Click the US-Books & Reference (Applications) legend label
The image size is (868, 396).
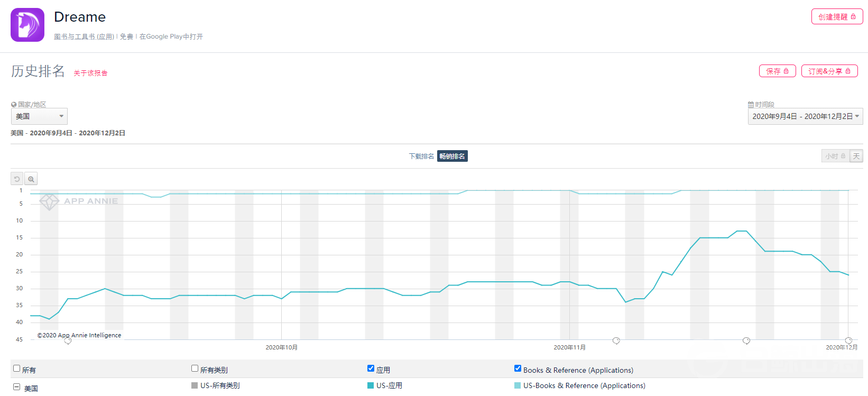click(584, 386)
